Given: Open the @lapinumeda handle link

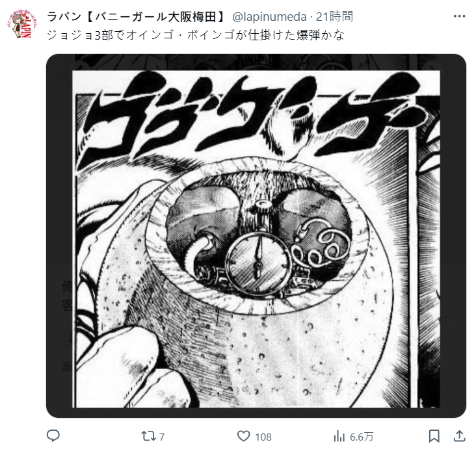Looking at the screenshot, I should click(x=269, y=17).
